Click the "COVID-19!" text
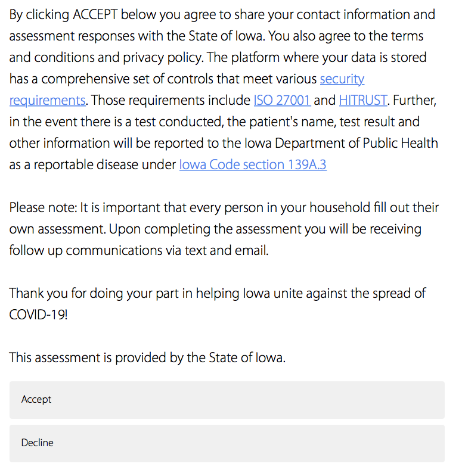Viewport: 465px width, 476px height. tap(38, 315)
